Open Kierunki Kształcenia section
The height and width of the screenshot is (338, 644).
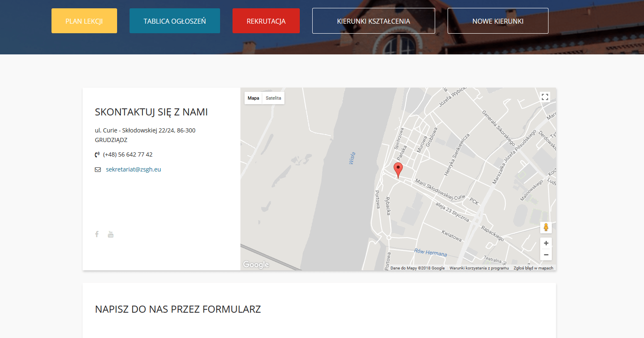click(x=373, y=21)
